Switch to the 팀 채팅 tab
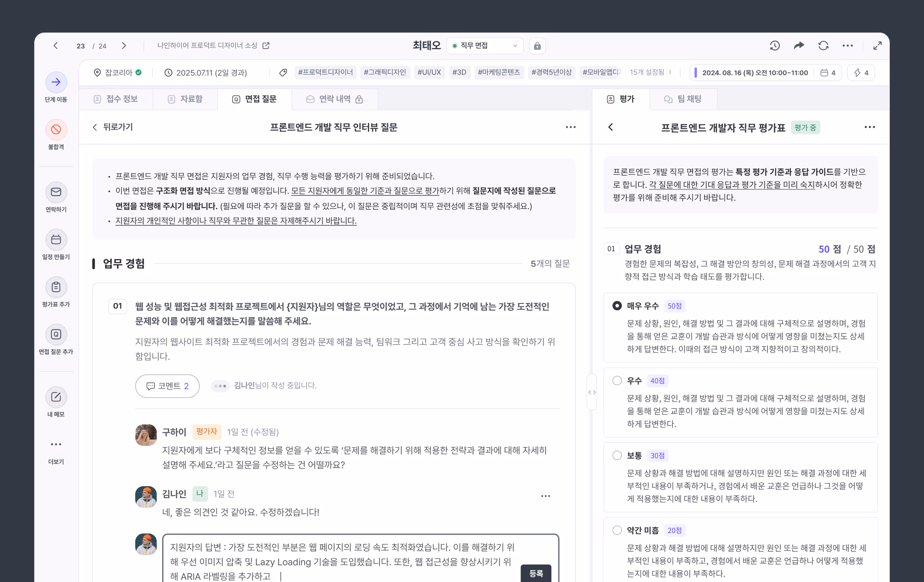This screenshot has height=582, width=924. tap(683, 99)
